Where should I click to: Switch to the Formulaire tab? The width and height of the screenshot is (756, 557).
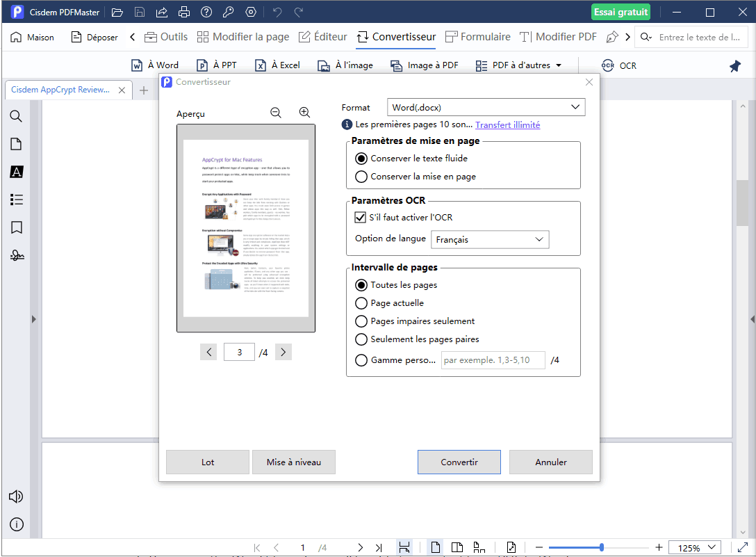(x=478, y=37)
